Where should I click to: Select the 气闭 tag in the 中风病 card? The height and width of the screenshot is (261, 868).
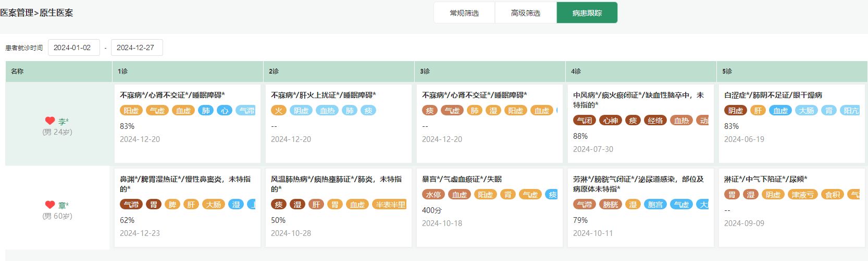point(584,121)
